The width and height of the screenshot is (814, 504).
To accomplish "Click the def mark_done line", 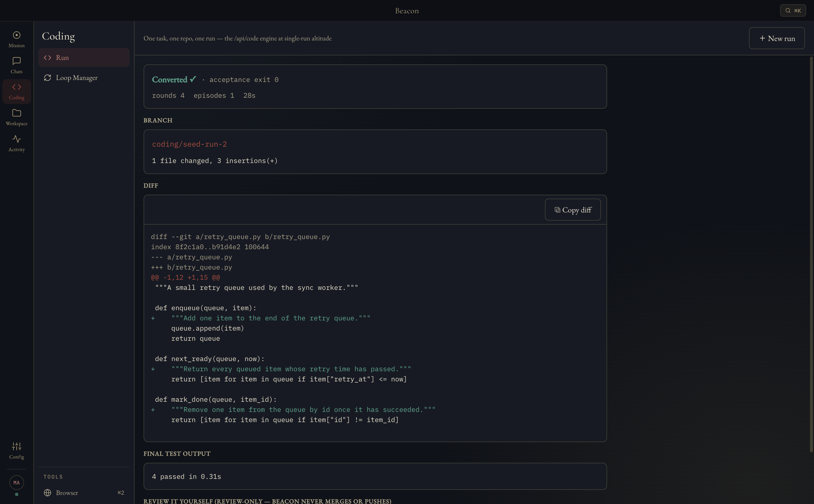I will coord(216,399).
